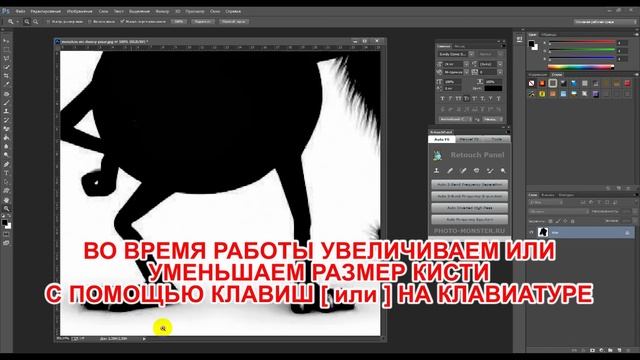Screen dimensions: 640x360
Task: Toggle lock all in Layers panel
Action: (x=573, y=221)
